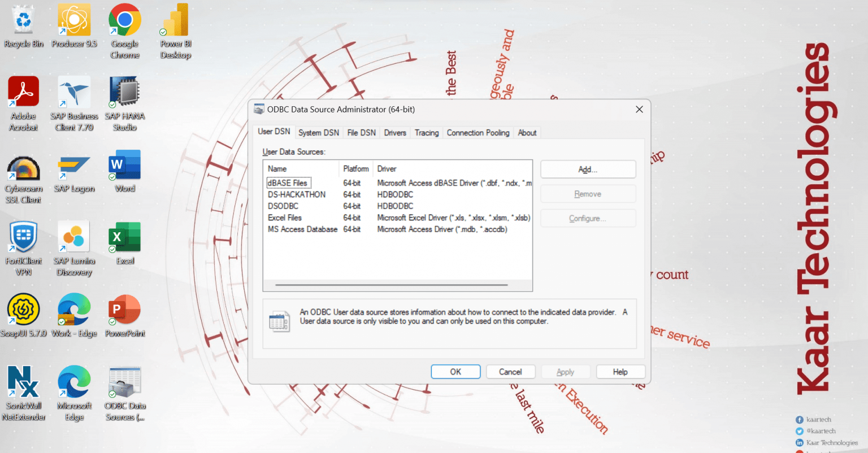Open ODBC Help
Image resolution: width=868 pixels, height=453 pixels.
pyautogui.click(x=620, y=371)
